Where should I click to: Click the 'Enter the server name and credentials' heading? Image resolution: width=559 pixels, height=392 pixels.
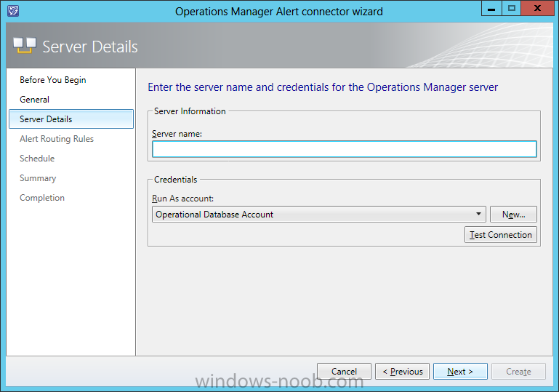(x=323, y=87)
